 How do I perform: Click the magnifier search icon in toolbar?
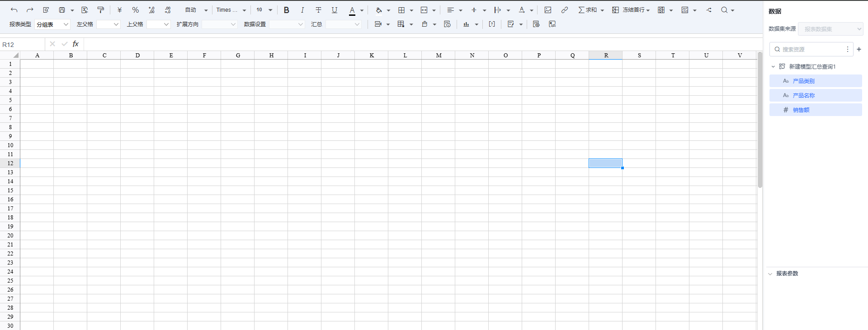[724, 10]
